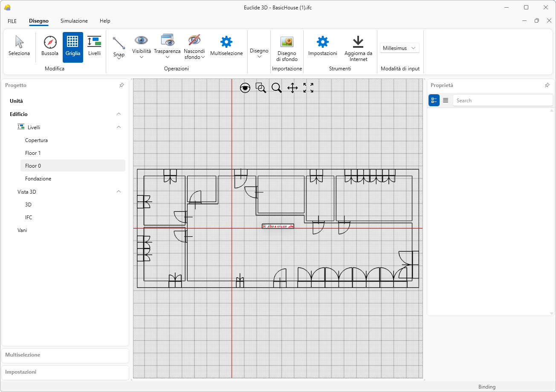Switch Proprietà to categorized view

[434, 100]
